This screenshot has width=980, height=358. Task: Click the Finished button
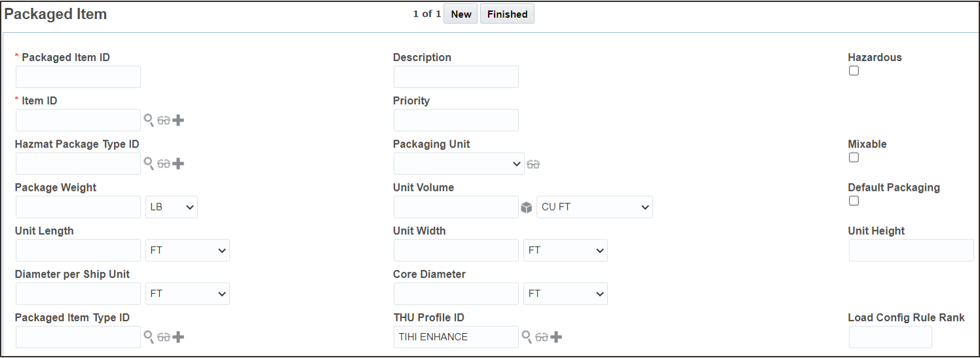pos(507,14)
